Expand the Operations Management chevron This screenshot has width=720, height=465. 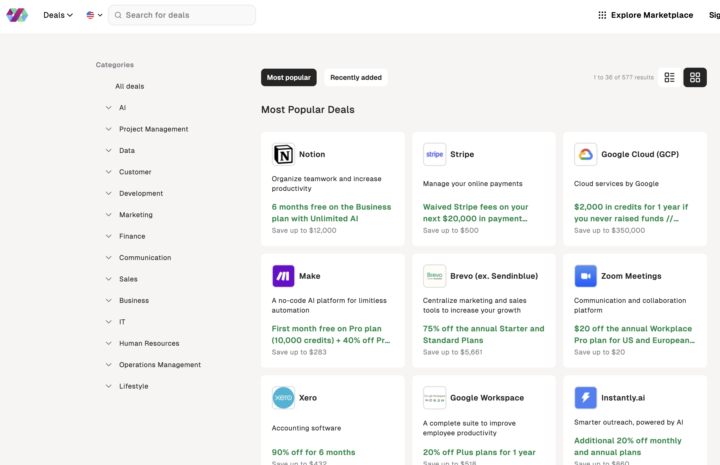(108, 364)
